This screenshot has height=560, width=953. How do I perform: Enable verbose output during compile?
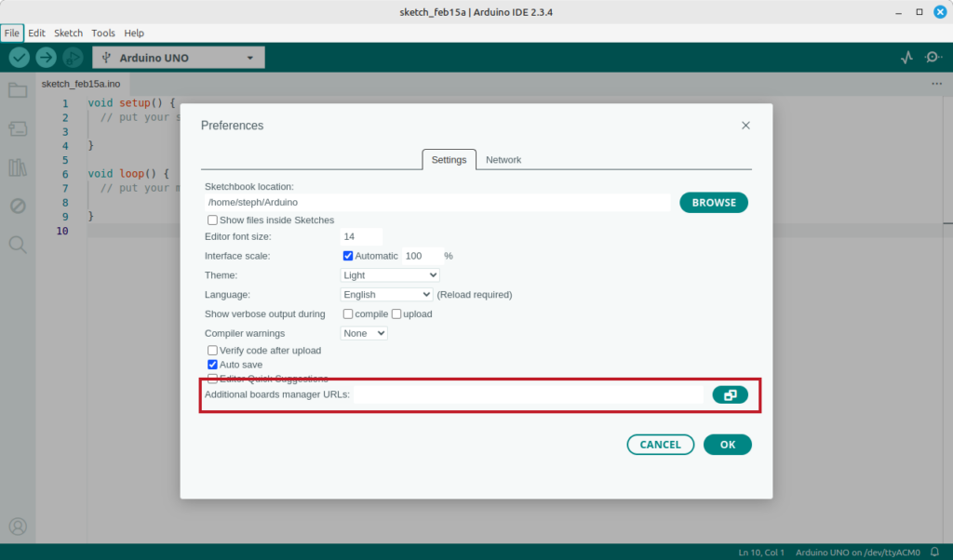point(348,314)
